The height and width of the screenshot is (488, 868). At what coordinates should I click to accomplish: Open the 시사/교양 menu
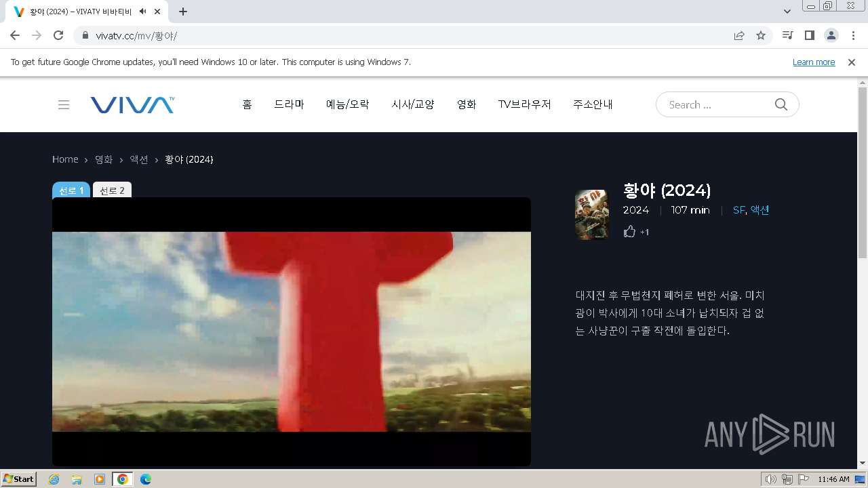click(413, 104)
